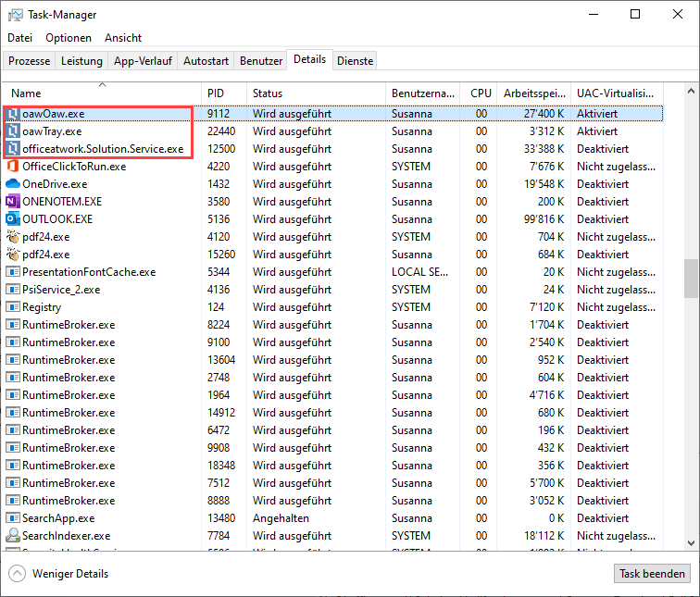Click the officeatwork.Solution.Service.exe icon
The image size is (700, 597).
13,149
